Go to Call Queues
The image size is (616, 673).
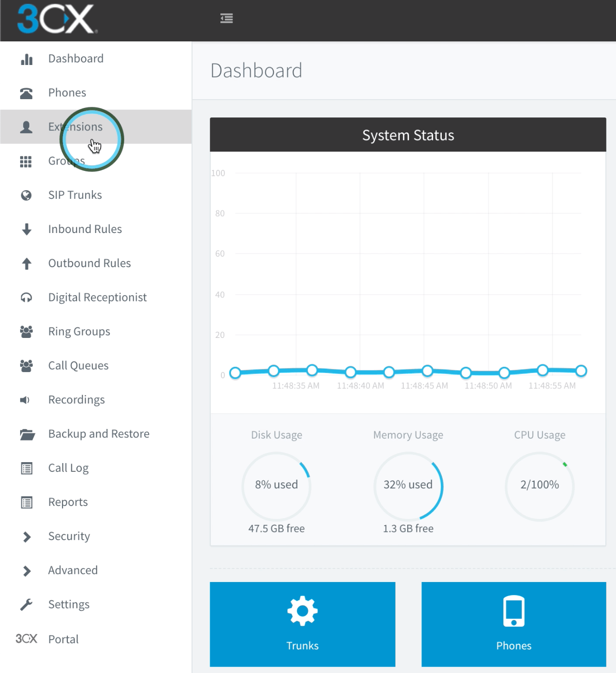pyautogui.click(x=78, y=366)
